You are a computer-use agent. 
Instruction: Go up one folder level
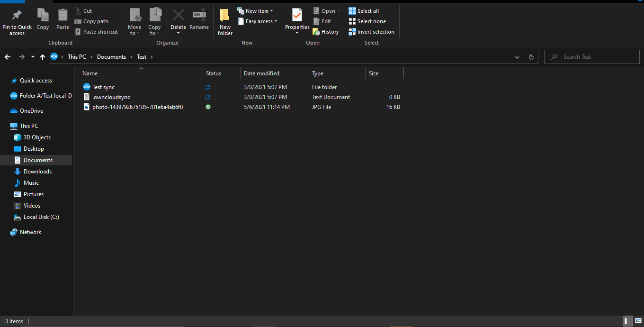43,57
